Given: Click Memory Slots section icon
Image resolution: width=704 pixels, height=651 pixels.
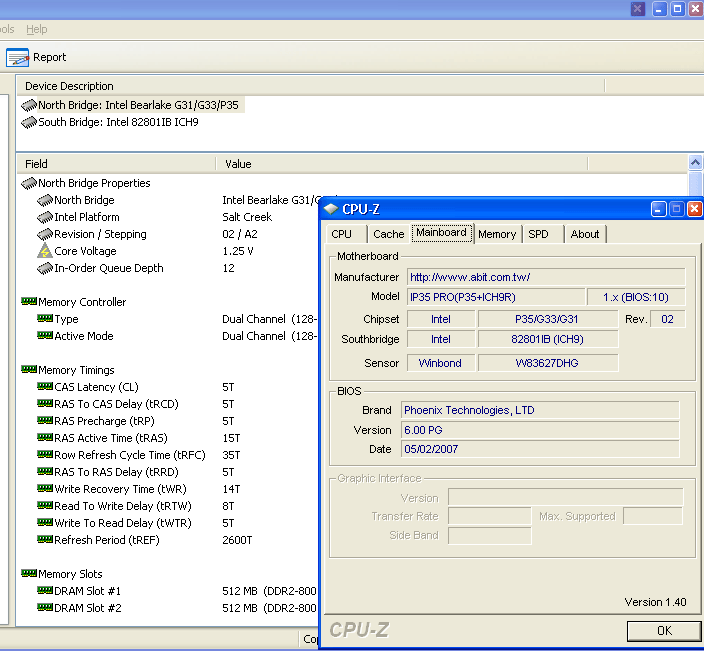Looking at the screenshot, I should (x=29, y=573).
